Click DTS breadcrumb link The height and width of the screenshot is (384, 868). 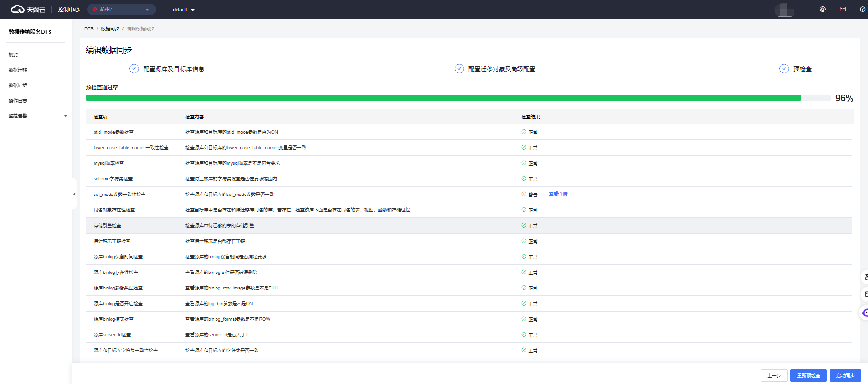pos(89,29)
